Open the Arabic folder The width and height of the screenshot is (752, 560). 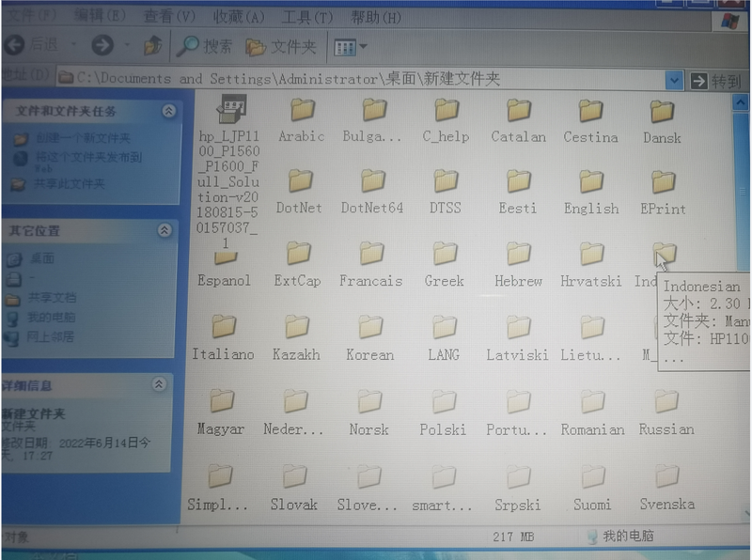pyautogui.click(x=302, y=111)
